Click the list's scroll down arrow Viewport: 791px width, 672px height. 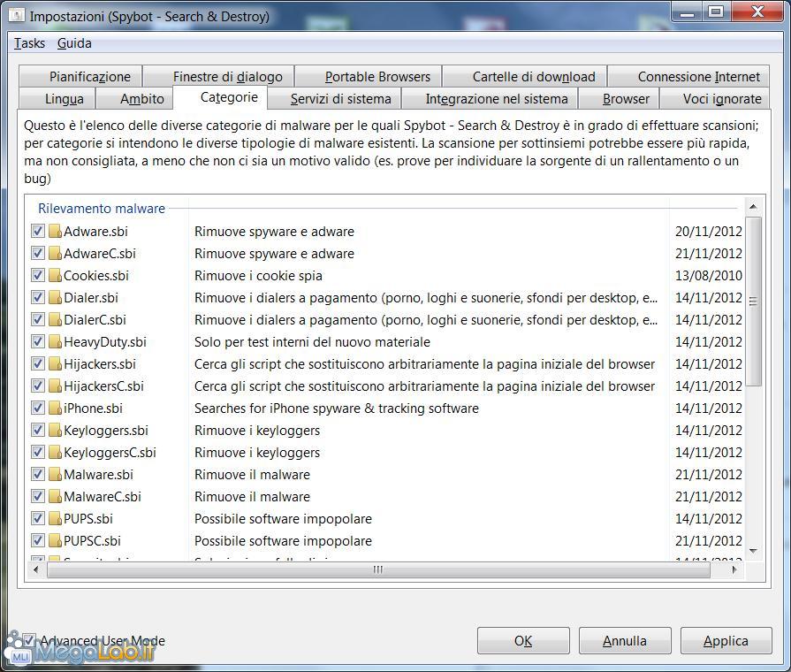coord(753,551)
